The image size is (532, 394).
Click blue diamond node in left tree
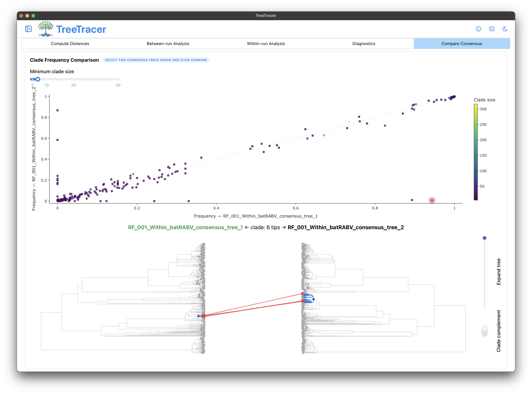click(199, 316)
